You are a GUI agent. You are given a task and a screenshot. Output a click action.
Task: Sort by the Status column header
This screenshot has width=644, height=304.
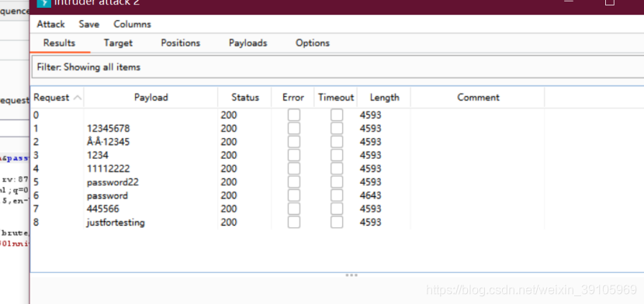click(244, 98)
